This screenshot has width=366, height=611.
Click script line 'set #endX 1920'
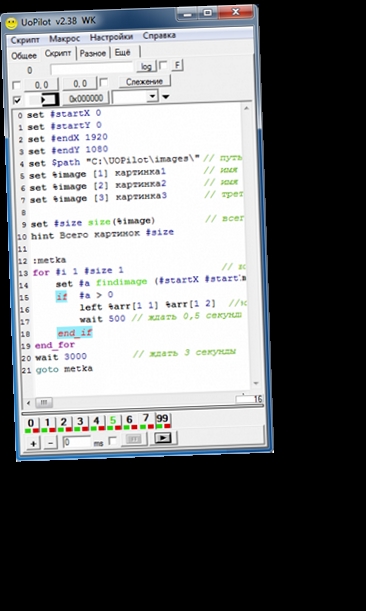(x=68, y=138)
